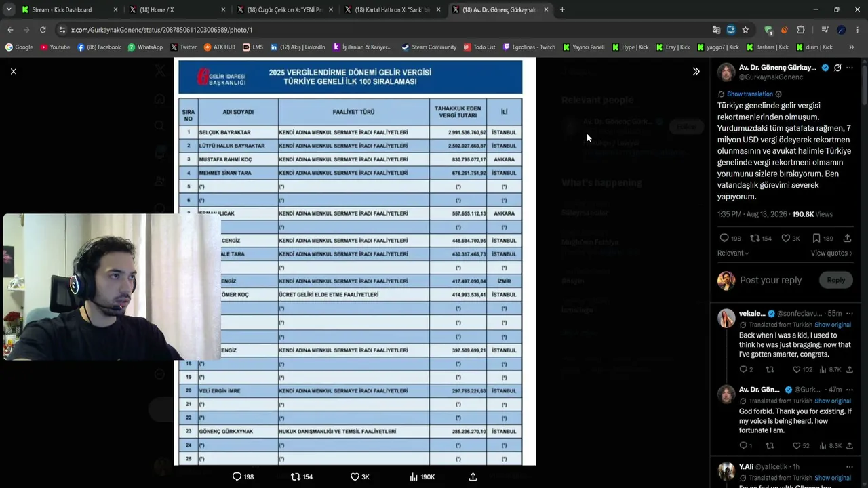Image resolution: width=868 pixels, height=488 pixels.
Task: Click the install app icon in address bar
Action: tap(730, 30)
